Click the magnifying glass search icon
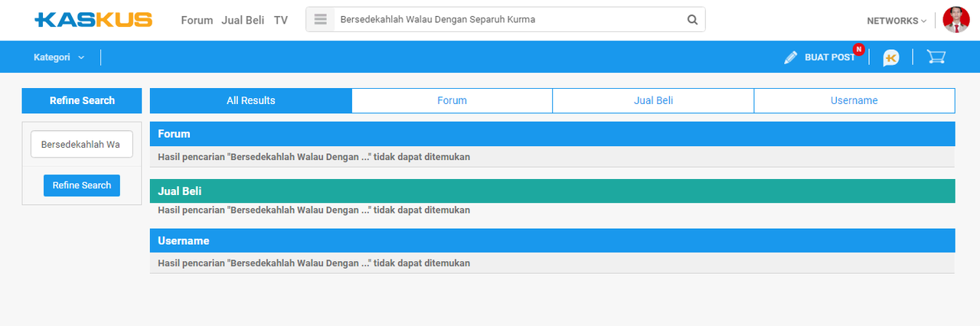 coord(692,20)
